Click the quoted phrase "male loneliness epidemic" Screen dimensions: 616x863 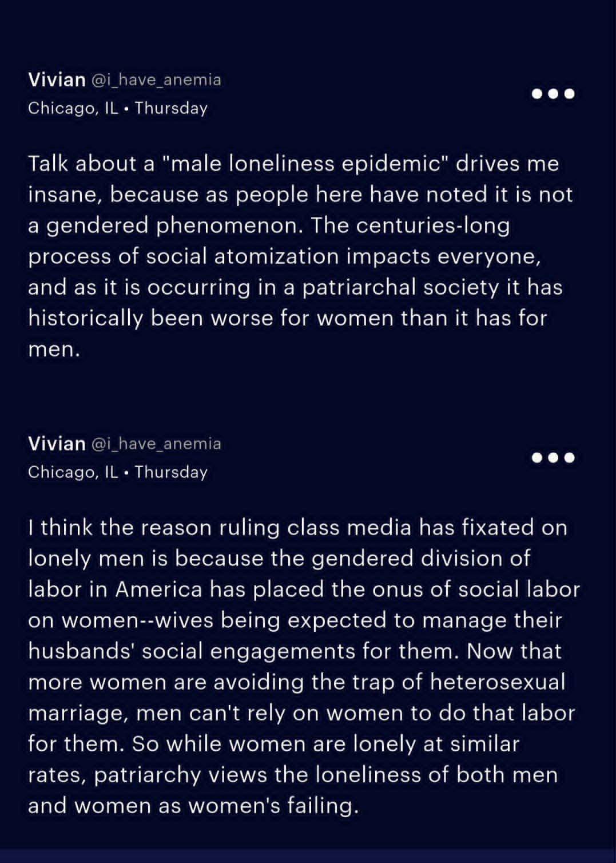[305, 164]
